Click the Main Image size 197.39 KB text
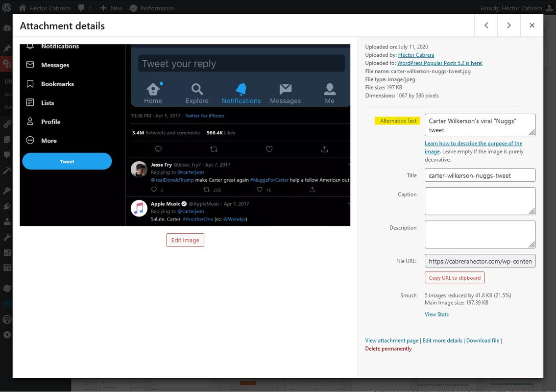The width and height of the screenshot is (556, 392). (457, 303)
